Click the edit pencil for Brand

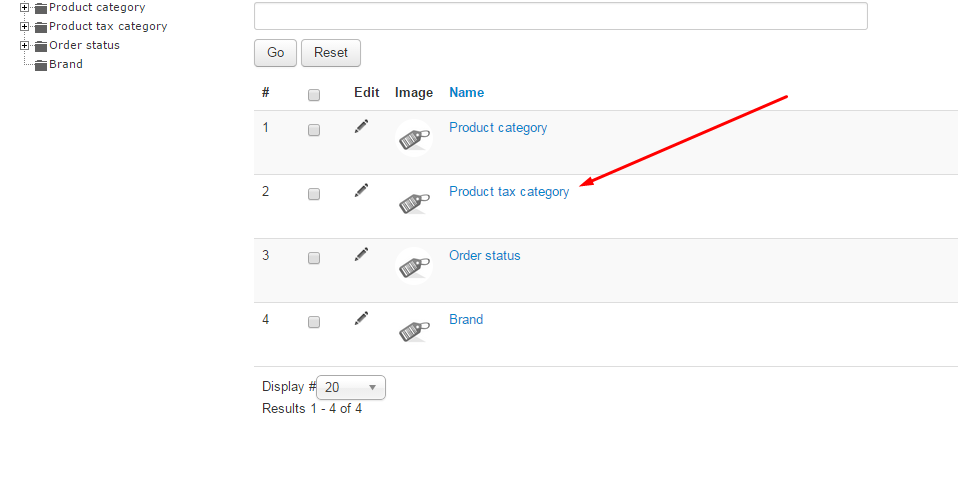tap(362, 318)
